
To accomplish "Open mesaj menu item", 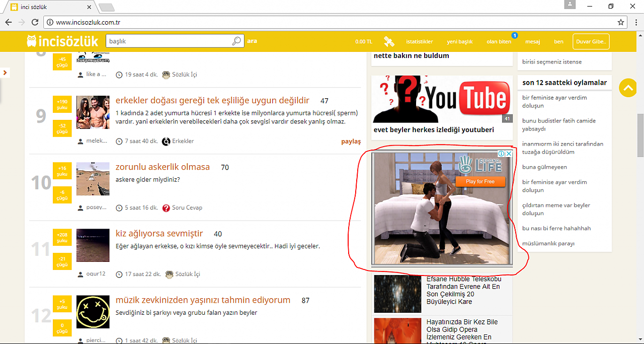I will click(x=532, y=42).
